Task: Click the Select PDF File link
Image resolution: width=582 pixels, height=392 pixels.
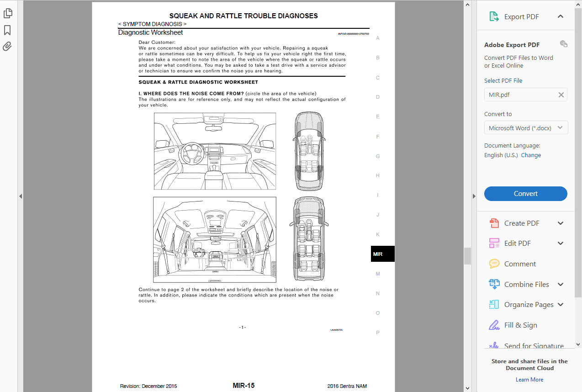Action: pos(503,81)
